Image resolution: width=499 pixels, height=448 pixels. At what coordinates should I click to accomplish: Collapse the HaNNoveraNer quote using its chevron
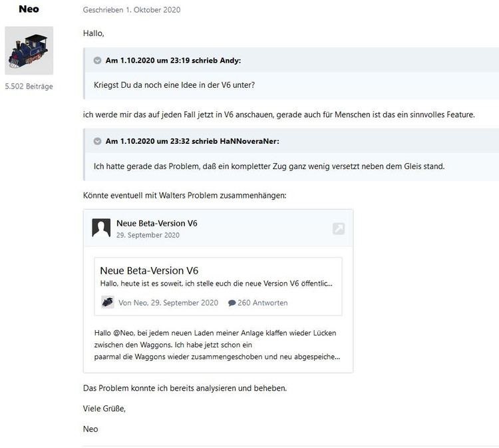(98, 141)
